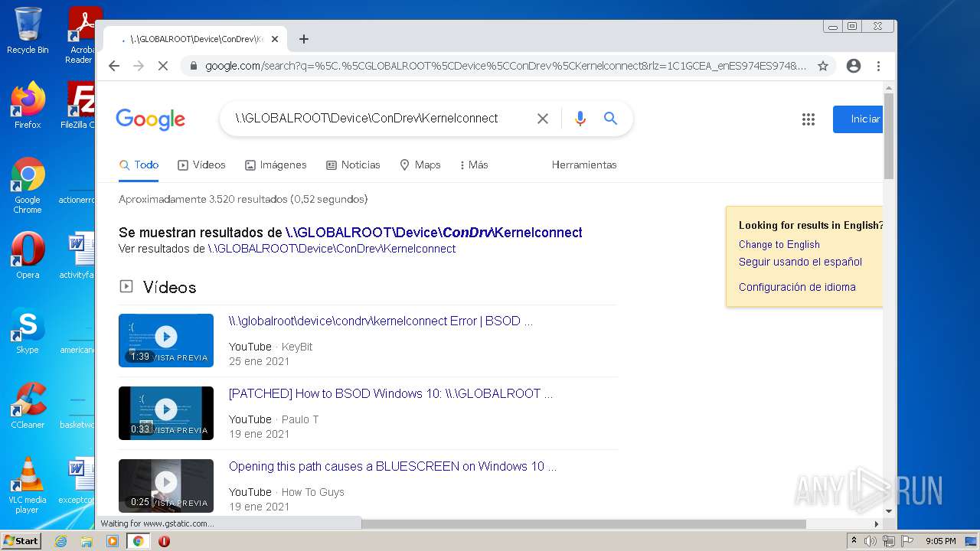
Task: Open the Google apps grid
Action: tap(808, 119)
